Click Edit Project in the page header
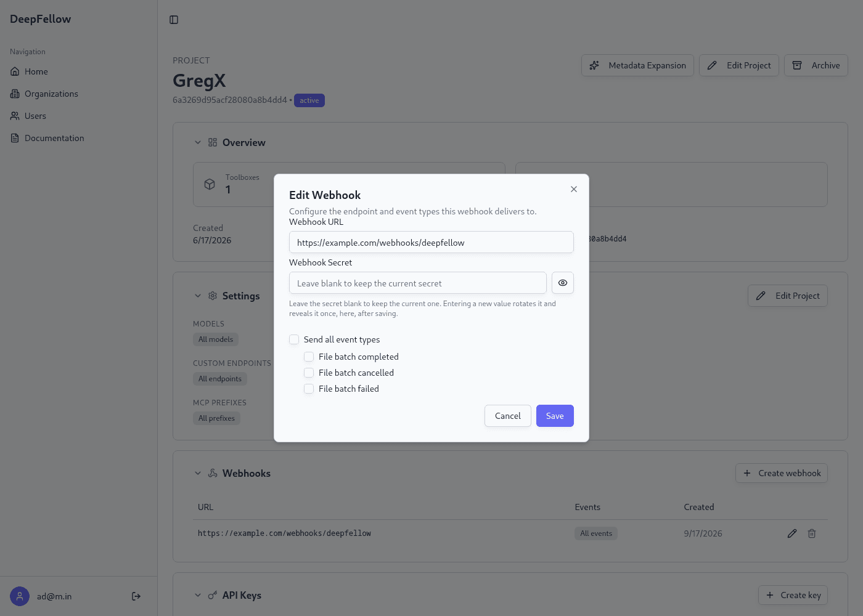Viewport: 863px width, 616px height. tap(739, 65)
